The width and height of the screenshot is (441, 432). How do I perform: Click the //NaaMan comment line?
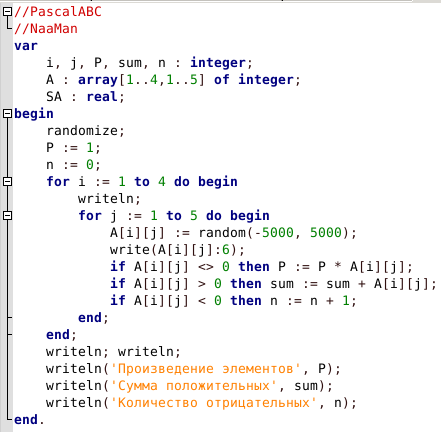[x=46, y=29]
